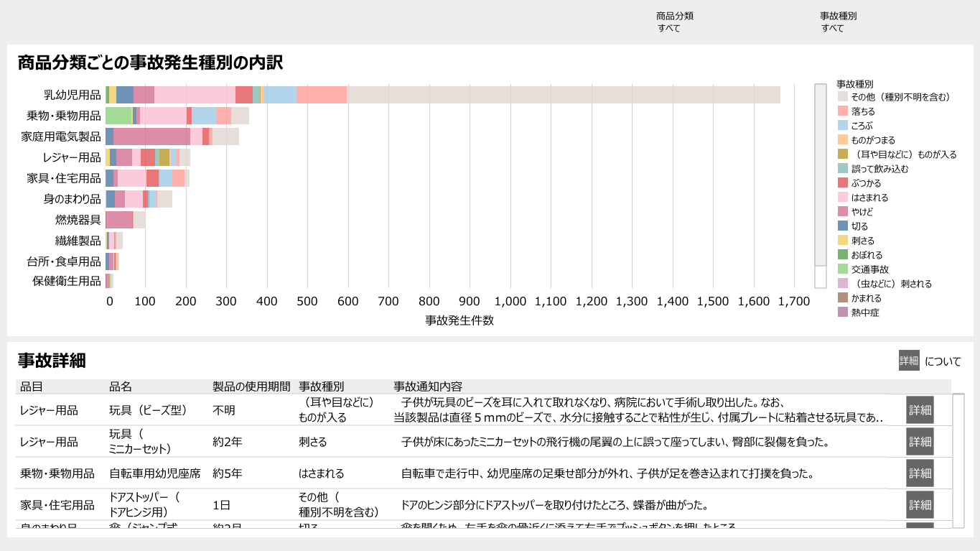This screenshot has height=551, width=980.
Task: Click the 家具・住宅用品 chart row label
Action: point(64,178)
